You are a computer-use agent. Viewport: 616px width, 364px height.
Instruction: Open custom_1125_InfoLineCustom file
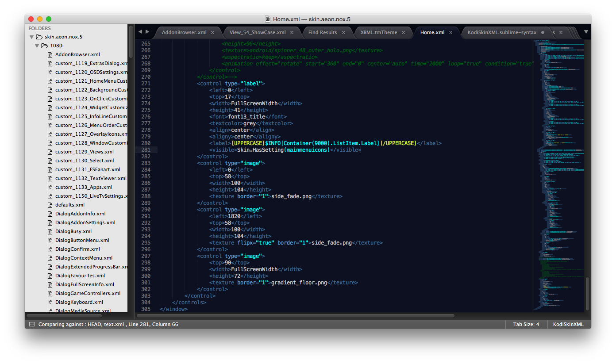(91, 116)
